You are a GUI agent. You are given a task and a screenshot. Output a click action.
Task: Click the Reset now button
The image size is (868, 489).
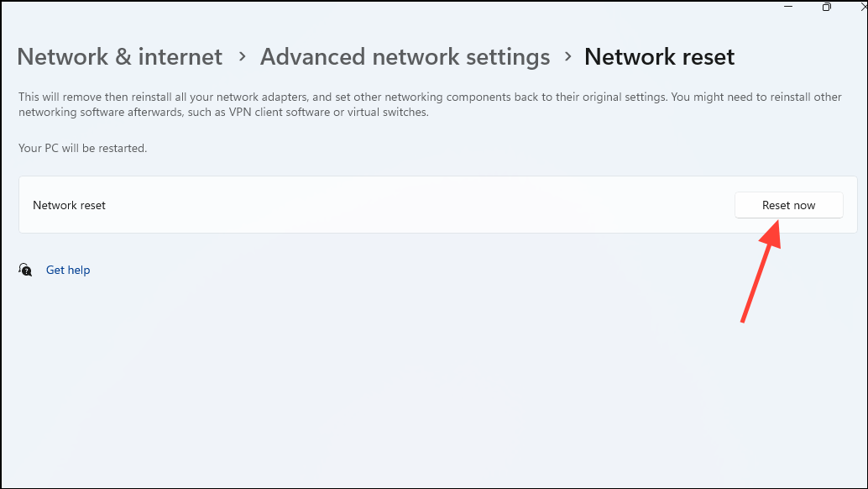coord(788,205)
